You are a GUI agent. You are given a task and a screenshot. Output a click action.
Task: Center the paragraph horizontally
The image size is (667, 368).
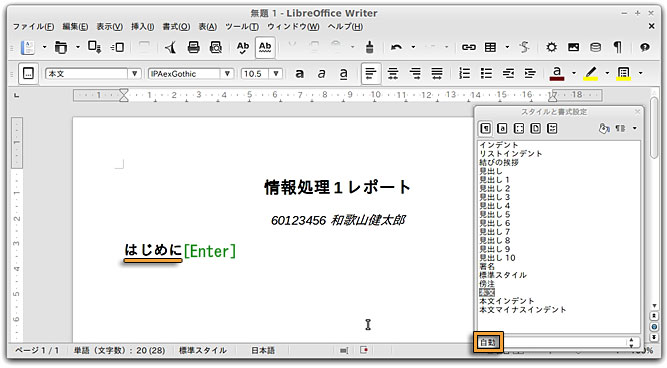pos(393,74)
